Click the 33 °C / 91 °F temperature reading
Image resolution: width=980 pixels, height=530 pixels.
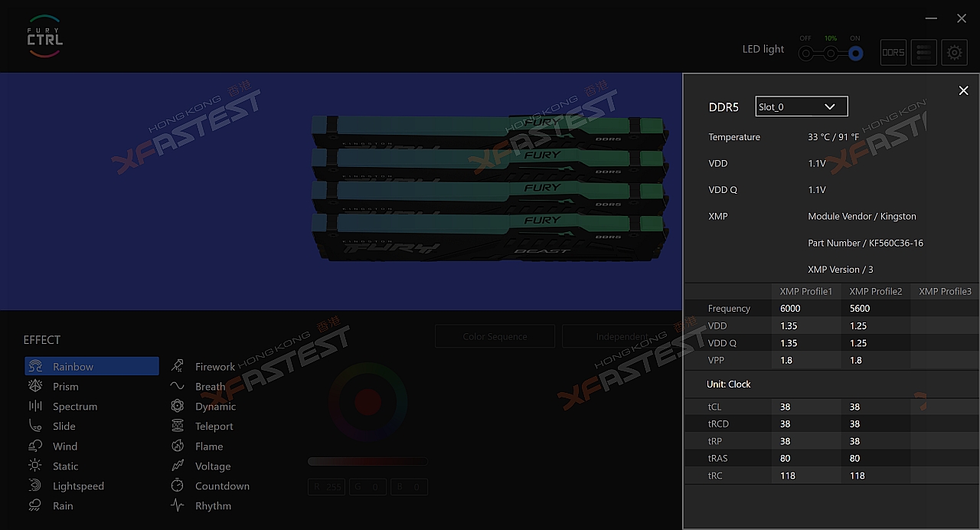point(834,137)
